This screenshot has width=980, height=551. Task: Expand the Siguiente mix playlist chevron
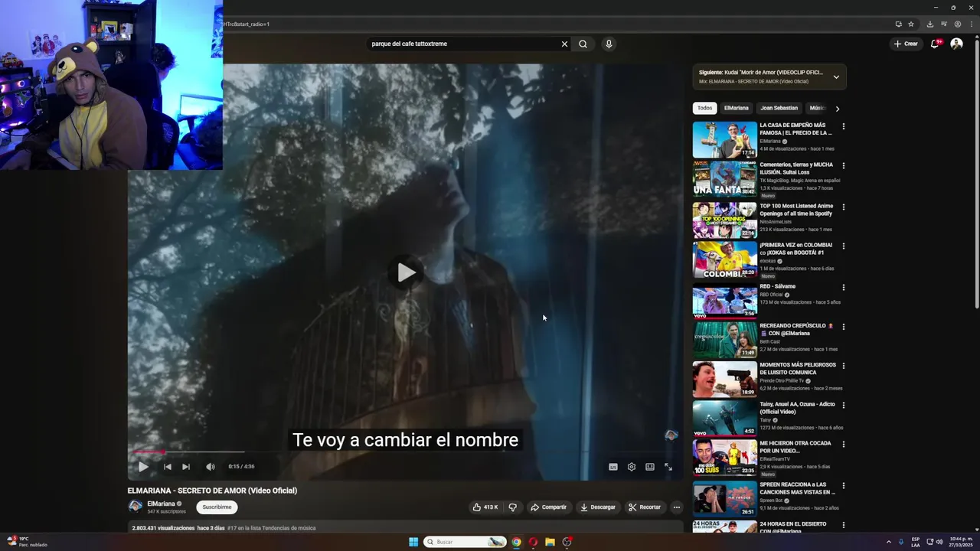pyautogui.click(x=836, y=77)
